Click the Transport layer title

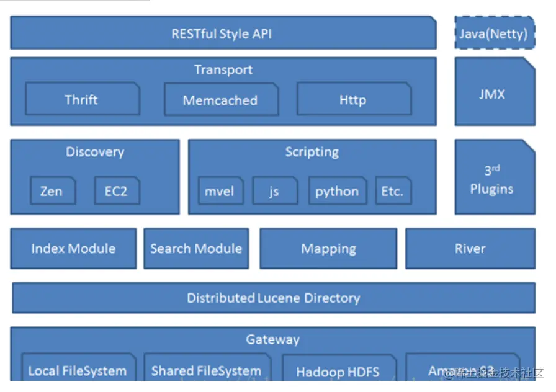(223, 70)
